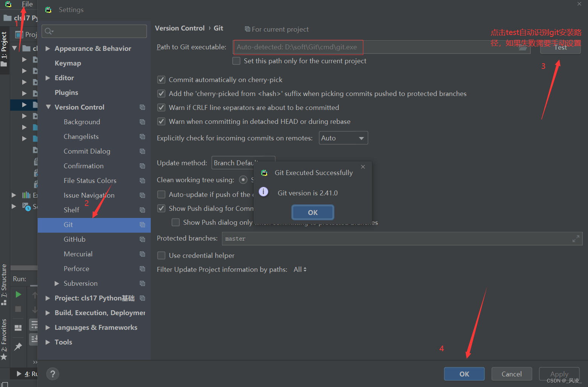Viewport: 588px width, 387px height.
Task: Click the Protected branches input field
Action: pyautogui.click(x=402, y=239)
